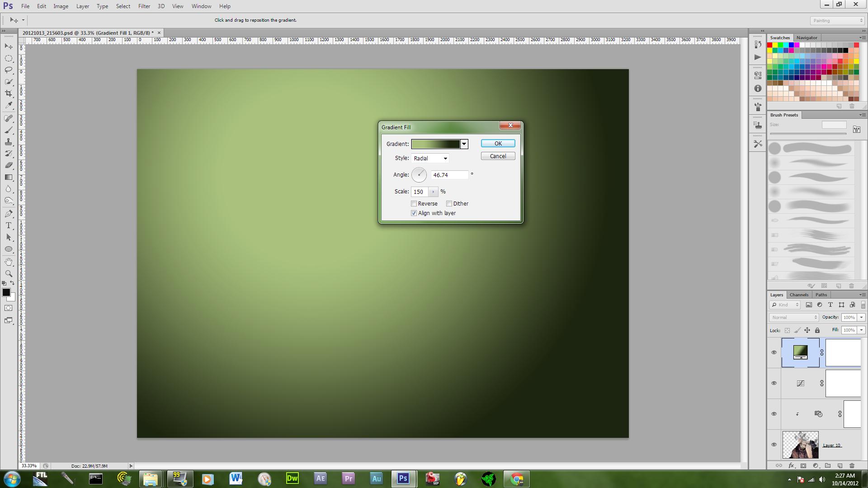Open the blend mode Normal dropdown
This screenshot has width=868, height=488.
click(x=794, y=318)
